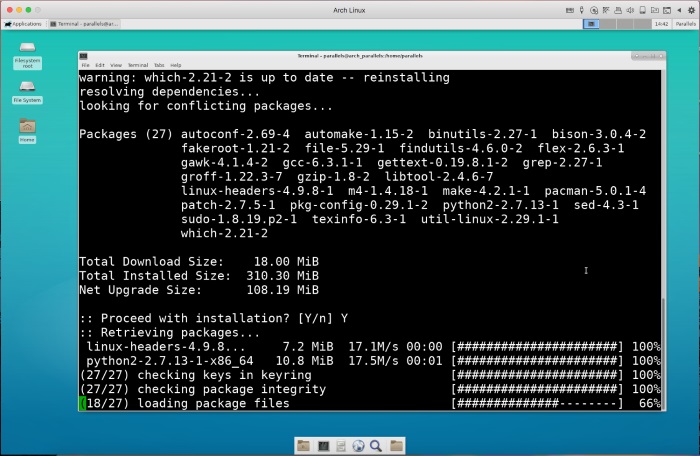Open the Applications menu in the panel
The height and width of the screenshot is (456, 700).
tap(23, 24)
